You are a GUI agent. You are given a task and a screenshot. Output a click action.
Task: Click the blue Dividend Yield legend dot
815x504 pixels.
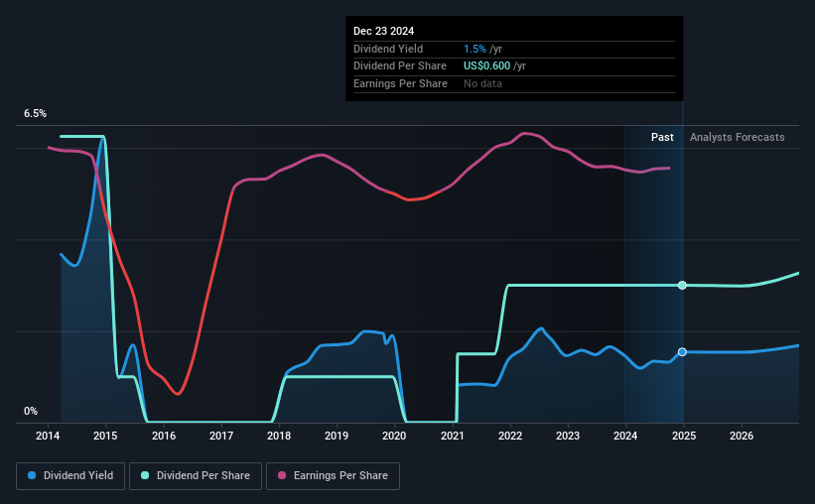32,475
